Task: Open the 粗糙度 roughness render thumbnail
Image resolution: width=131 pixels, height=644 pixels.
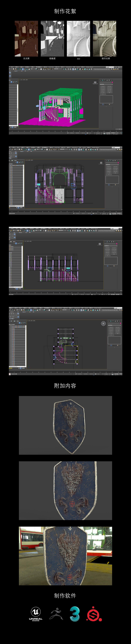Action: coord(52,38)
